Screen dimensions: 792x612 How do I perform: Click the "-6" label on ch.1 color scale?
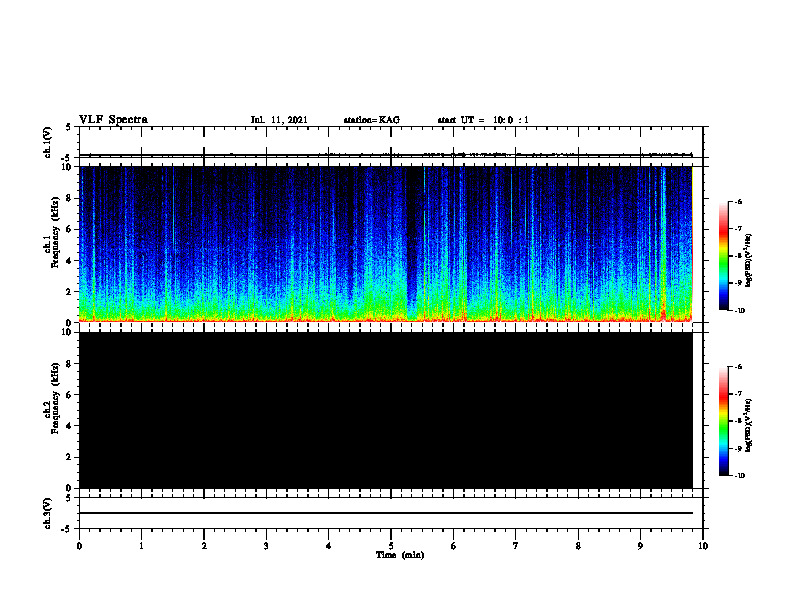tap(738, 202)
